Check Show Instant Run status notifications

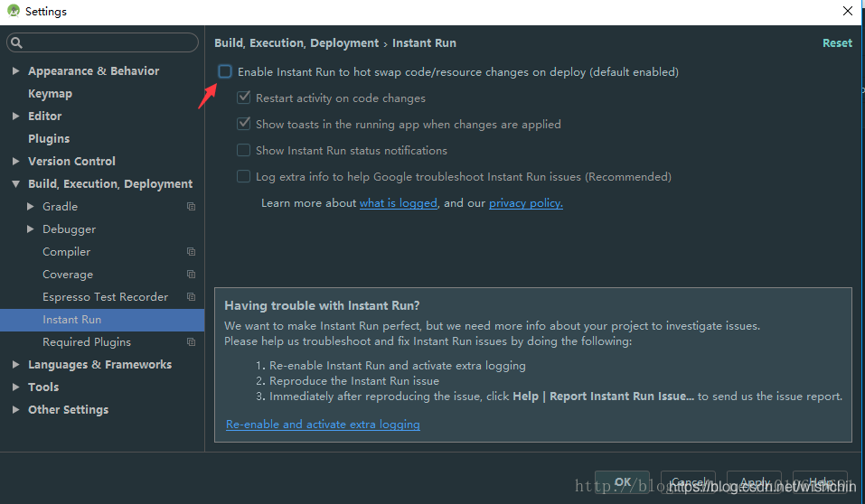pyautogui.click(x=243, y=150)
